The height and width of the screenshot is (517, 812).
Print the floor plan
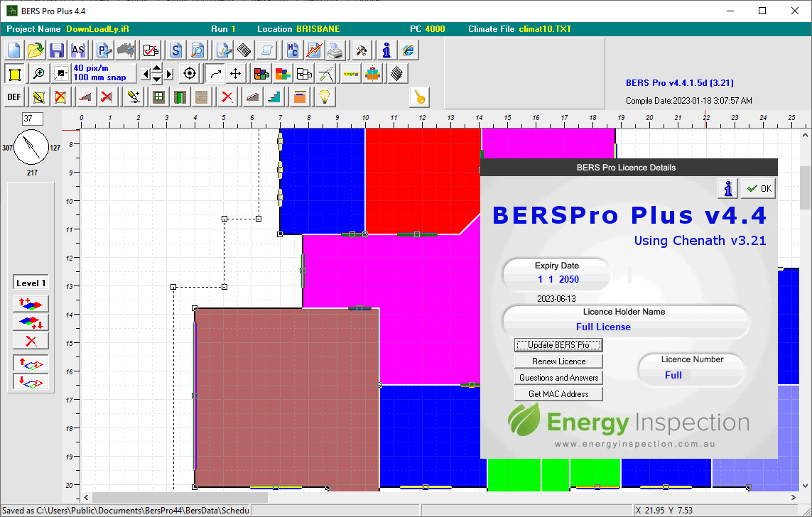click(335, 50)
